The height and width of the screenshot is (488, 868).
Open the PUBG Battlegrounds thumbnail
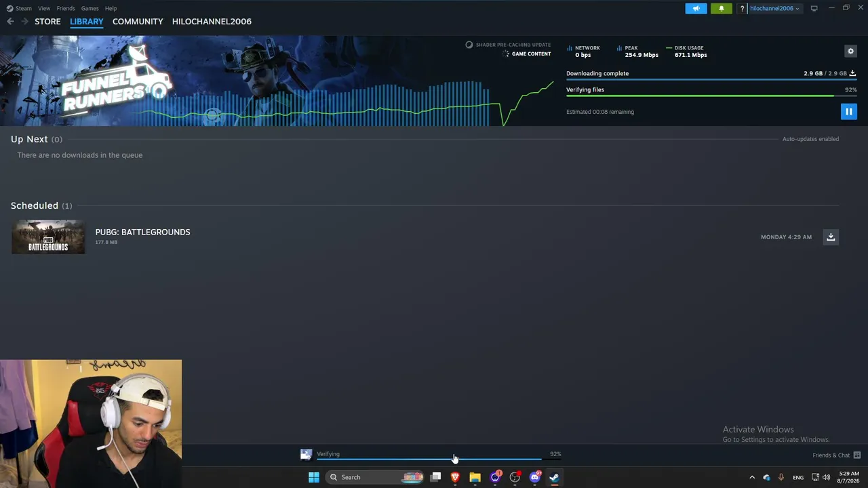pos(48,237)
